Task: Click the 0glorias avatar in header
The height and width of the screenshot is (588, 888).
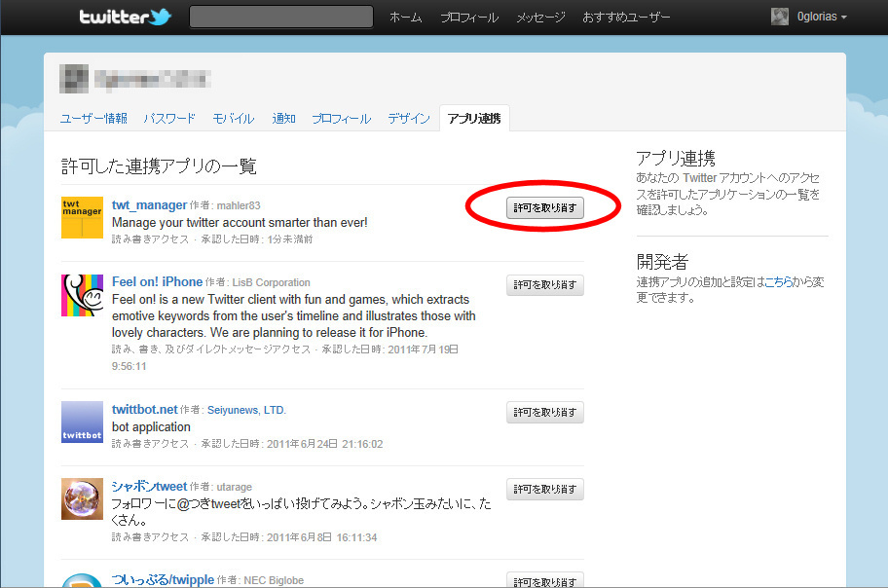Action: (x=780, y=17)
